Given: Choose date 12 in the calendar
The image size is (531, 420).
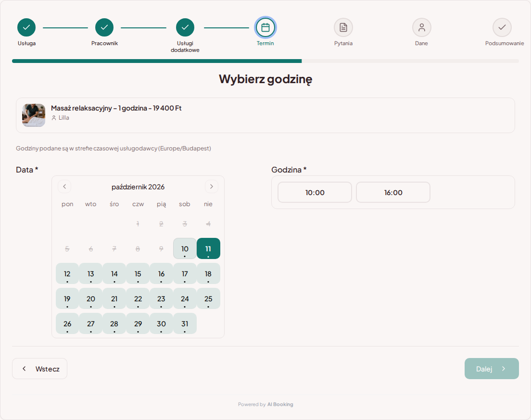Looking at the screenshot, I should (x=67, y=274).
